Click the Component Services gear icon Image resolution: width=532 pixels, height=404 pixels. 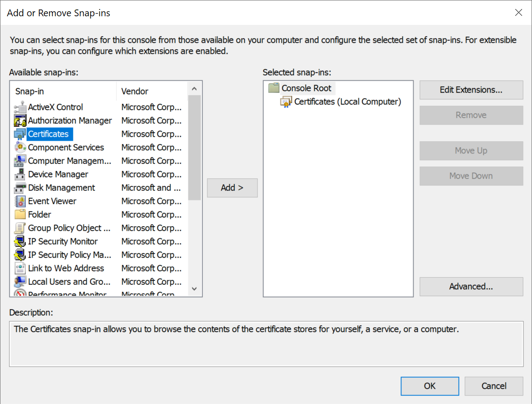[x=20, y=148]
